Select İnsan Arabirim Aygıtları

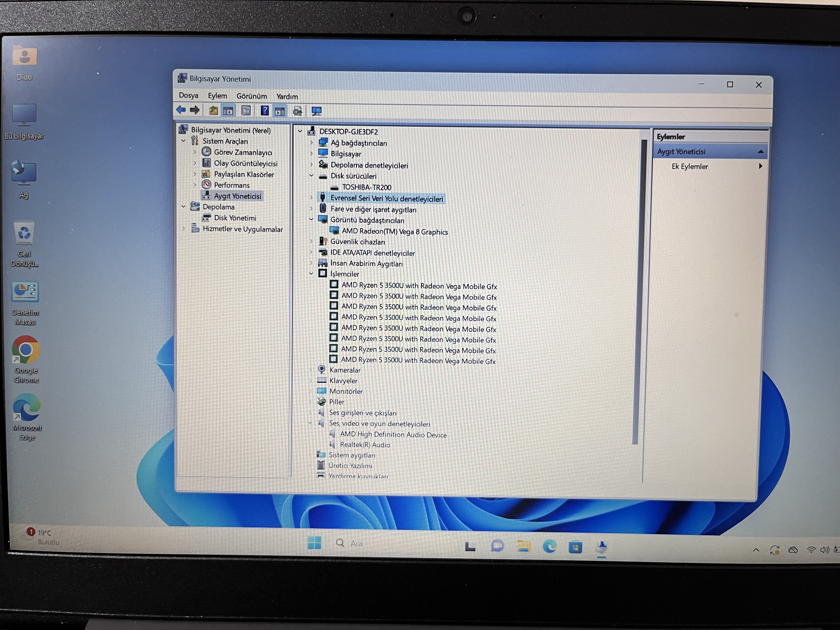coord(366,263)
